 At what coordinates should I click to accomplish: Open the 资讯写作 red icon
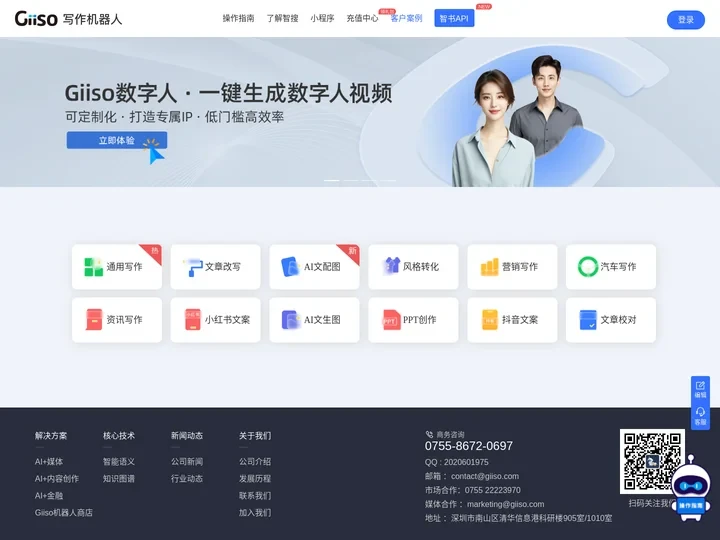(x=94, y=320)
